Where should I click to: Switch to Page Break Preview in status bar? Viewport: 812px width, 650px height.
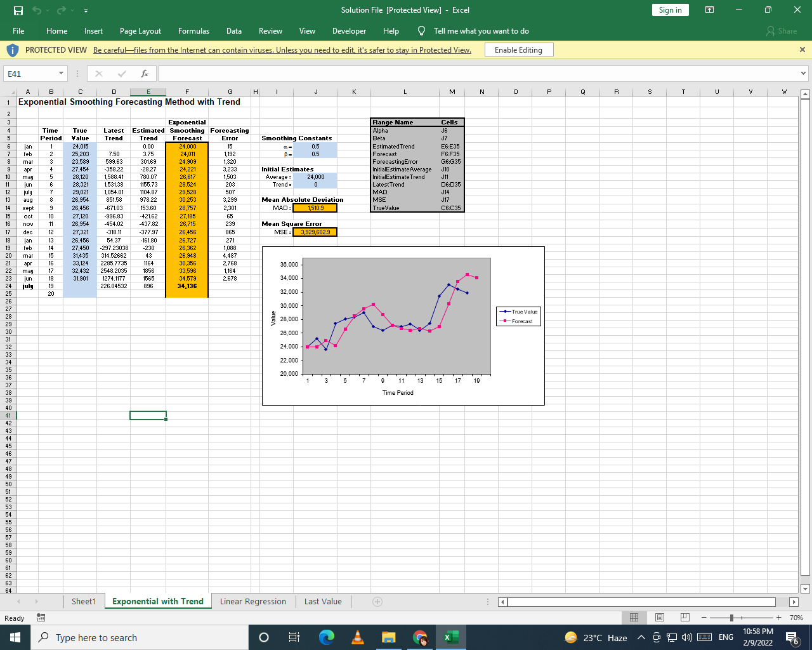pyautogui.click(x=684, y=617)
